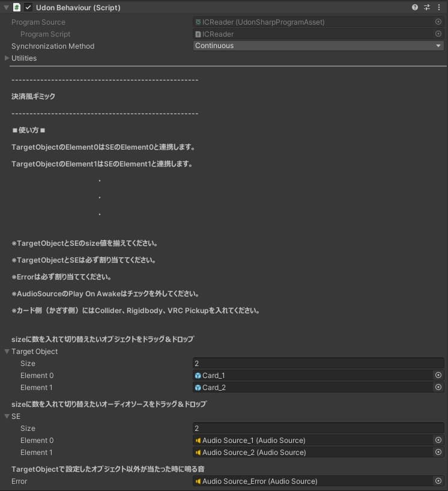Click the SE Size field

tap(318, 428)
